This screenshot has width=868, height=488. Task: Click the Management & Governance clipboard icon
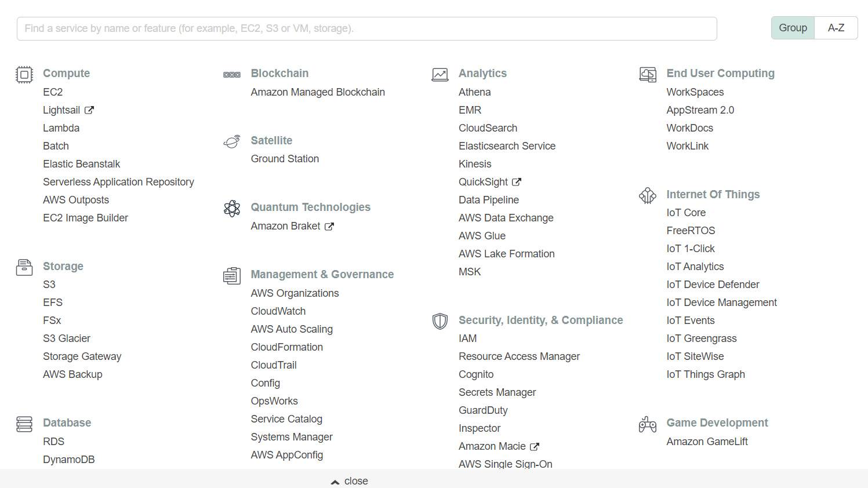(x=232, y=276)
